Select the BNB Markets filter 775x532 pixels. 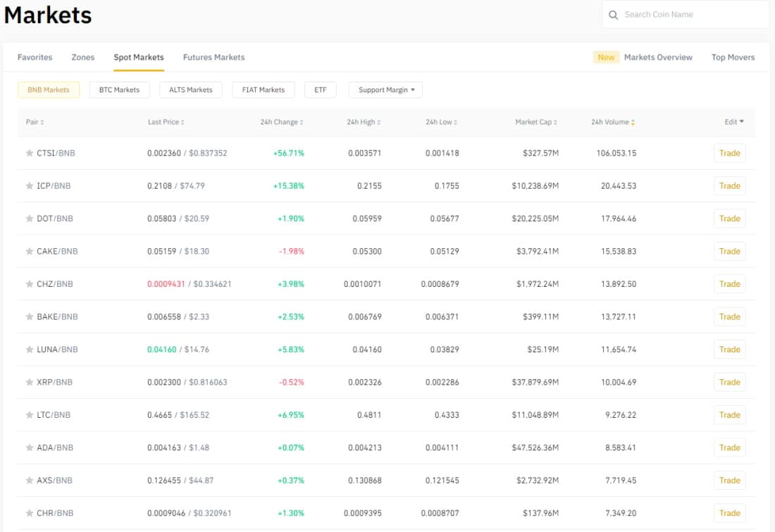pos(49,90)
